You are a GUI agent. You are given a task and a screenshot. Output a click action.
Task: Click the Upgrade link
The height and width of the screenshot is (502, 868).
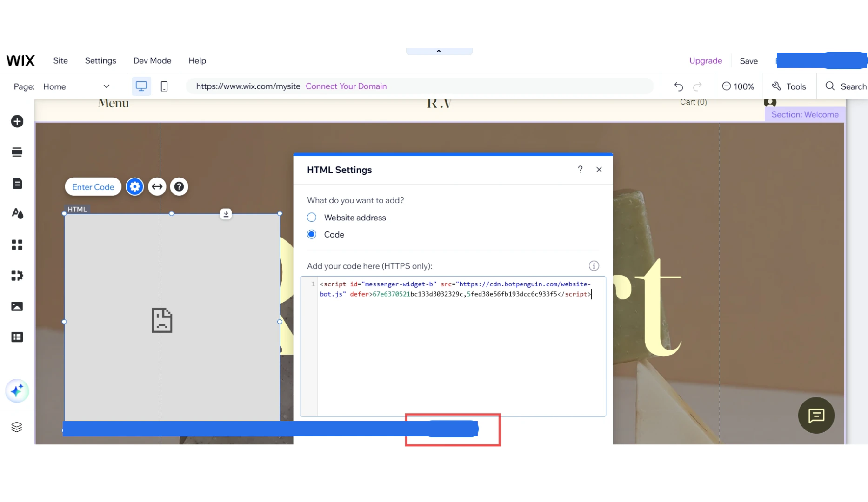[x=706, y=60]
